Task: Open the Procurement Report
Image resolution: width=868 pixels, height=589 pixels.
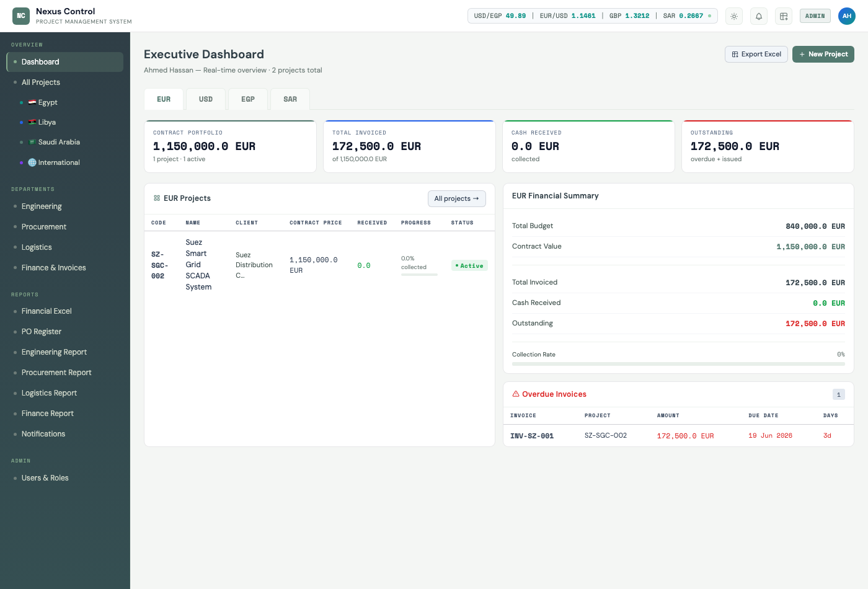Action: point(64,373)
